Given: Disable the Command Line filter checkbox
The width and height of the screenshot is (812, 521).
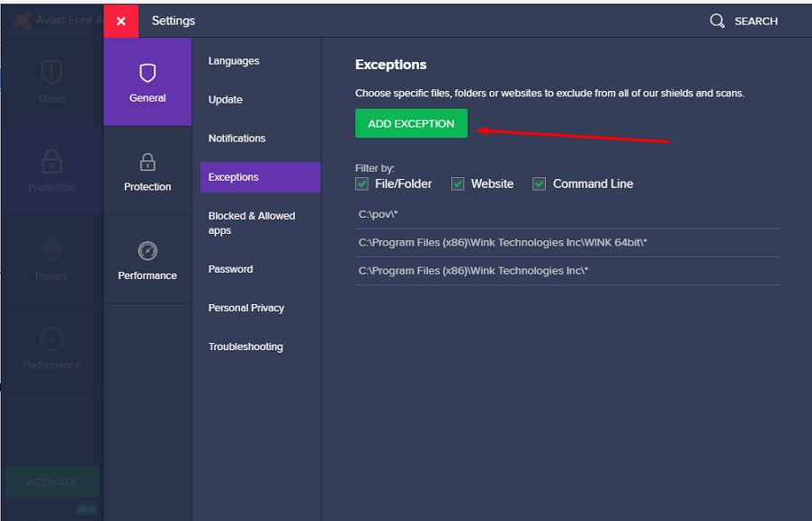Looking at the screenshot, I should pos(540,184).
